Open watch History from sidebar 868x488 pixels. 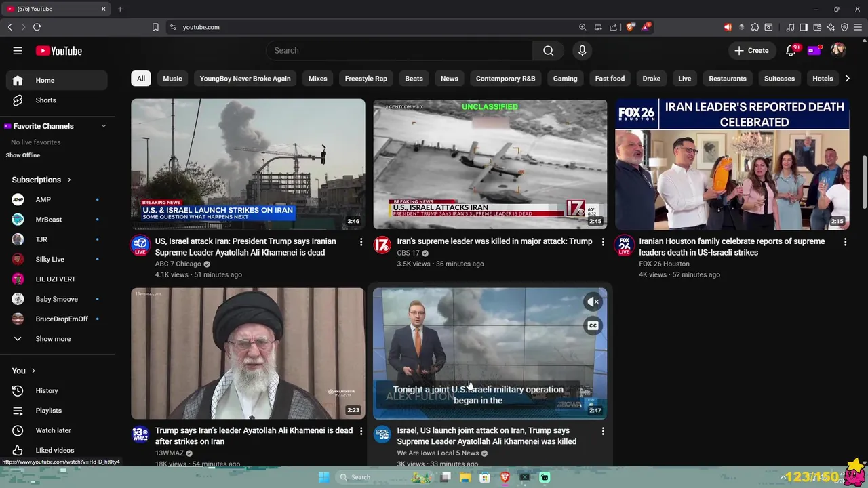click(56, 391)
